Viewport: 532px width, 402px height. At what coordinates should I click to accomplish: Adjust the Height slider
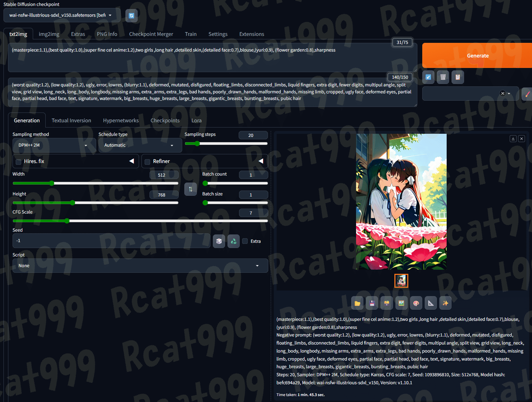(95, 203)
